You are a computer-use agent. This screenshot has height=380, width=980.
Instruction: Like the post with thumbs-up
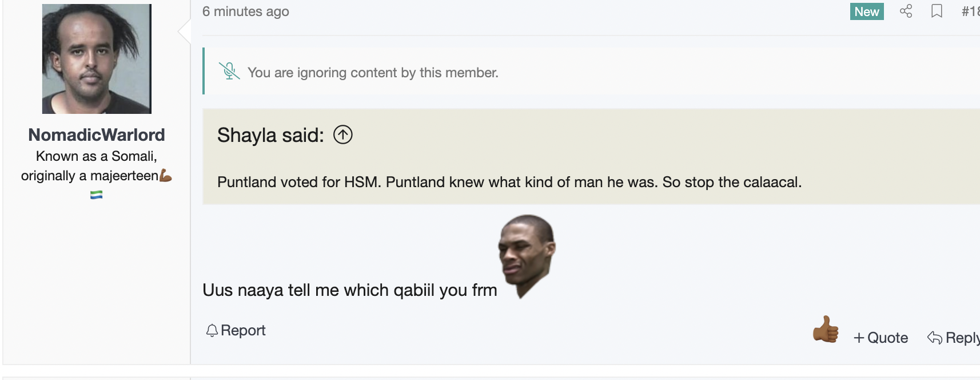click(826, 330)
